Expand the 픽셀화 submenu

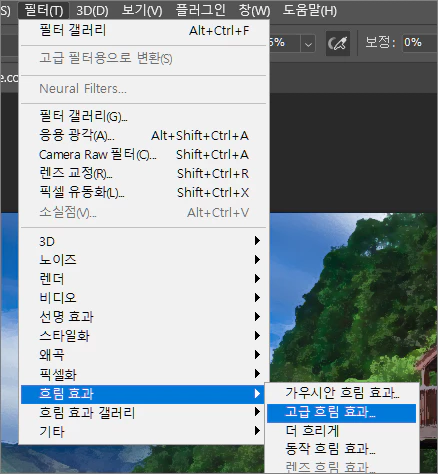(x=144, y=374)
